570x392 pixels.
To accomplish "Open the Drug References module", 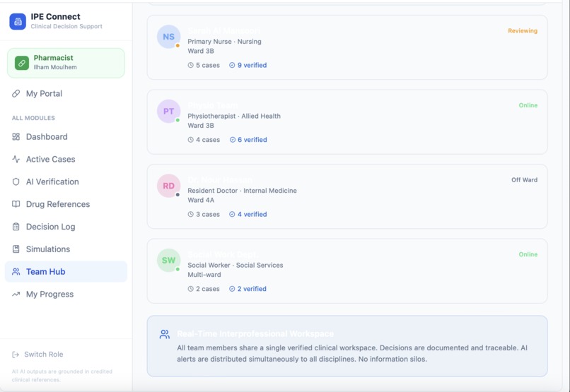I will point(66,204).
